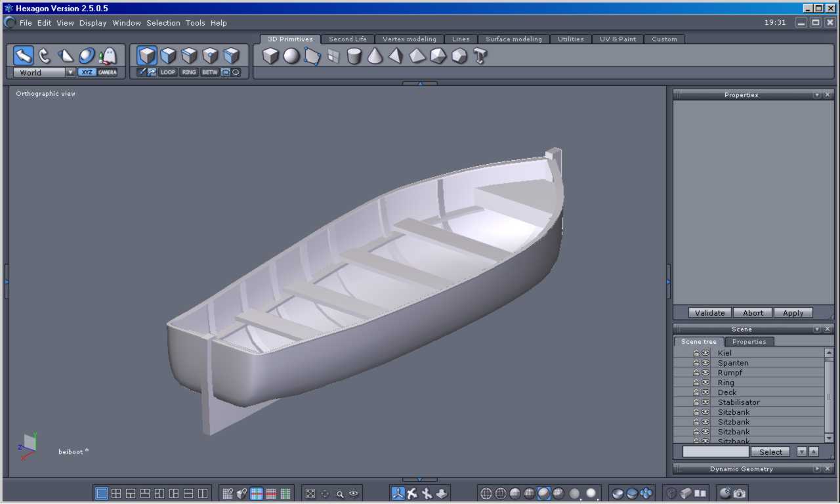Toggle visibility of the Rumpf object
Screen dimensions: 840x504
(x=705, y=373)
